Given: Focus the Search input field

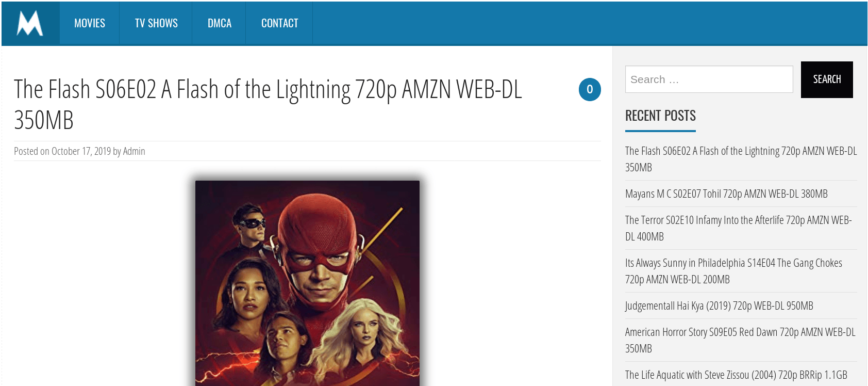Looking at the screenshot, I should 709,79.
